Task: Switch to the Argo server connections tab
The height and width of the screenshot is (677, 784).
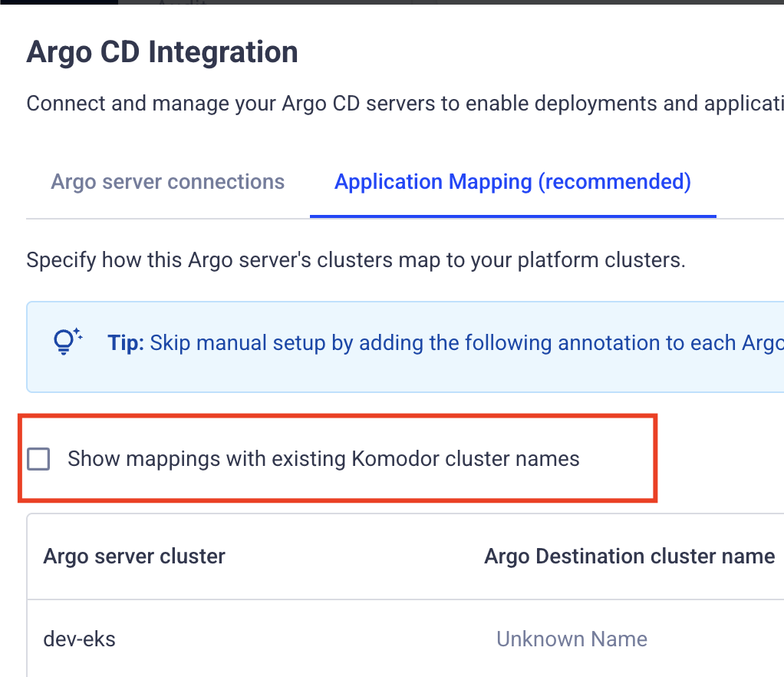Action: click(x=167, y=182)
